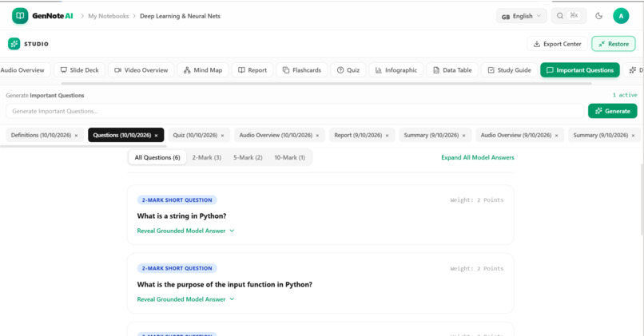The height and width of the screenshot is (336, 644).
Task: Filter by 2-Mark (3) questions
Action: [207, 157]
